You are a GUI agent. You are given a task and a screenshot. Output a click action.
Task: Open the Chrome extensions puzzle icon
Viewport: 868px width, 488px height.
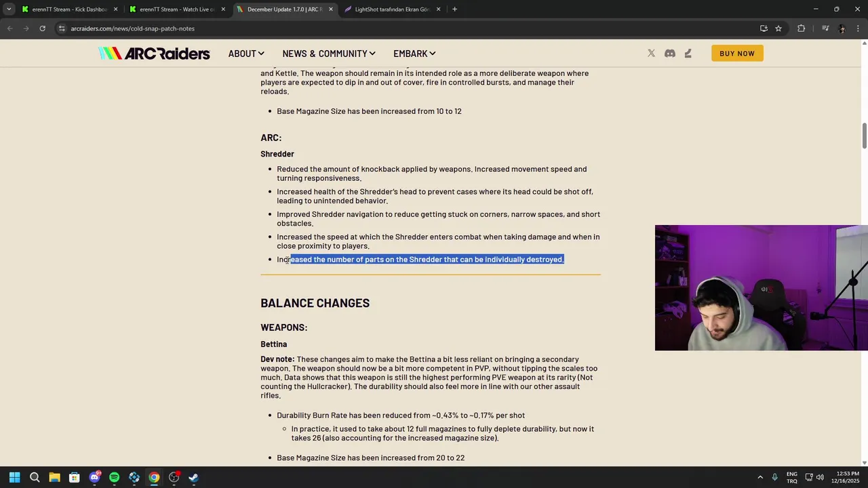pyautogui.click(x=801, y=28)
